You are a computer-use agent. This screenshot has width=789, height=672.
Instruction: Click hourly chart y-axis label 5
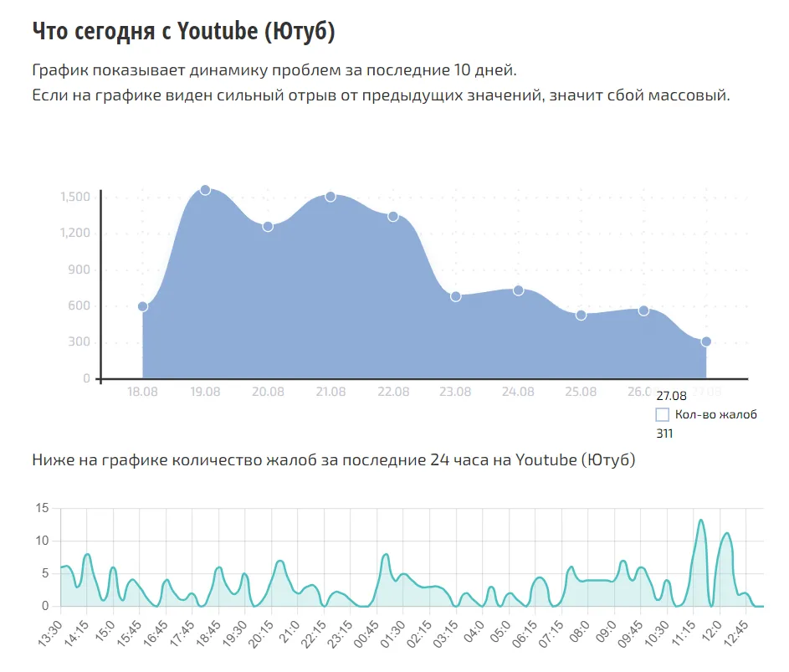click(x=46, y=573)
